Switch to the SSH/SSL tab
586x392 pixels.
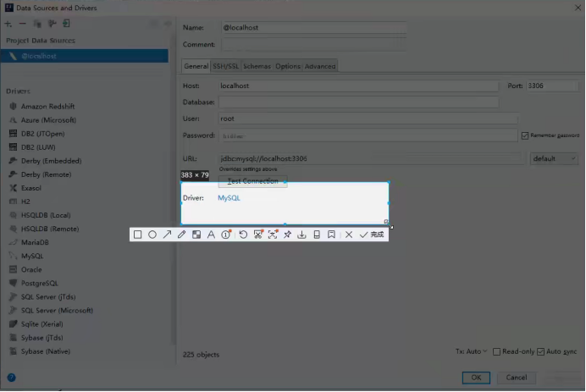tap(225, 66)
